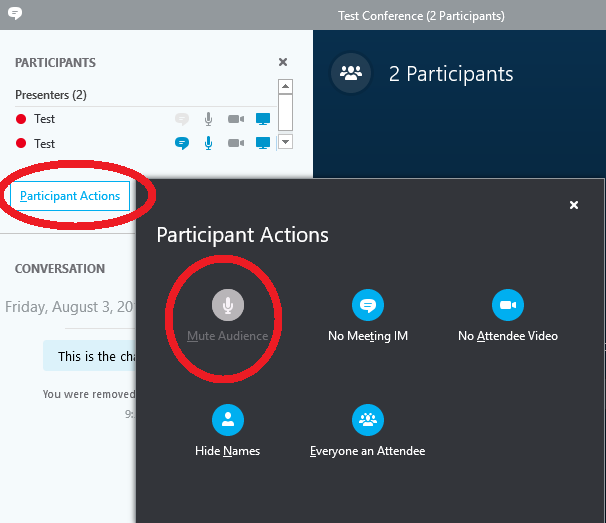Screen dimensions: 606x523
Task: Click second Test presenter's screen share icon
Action: [263, 143]
